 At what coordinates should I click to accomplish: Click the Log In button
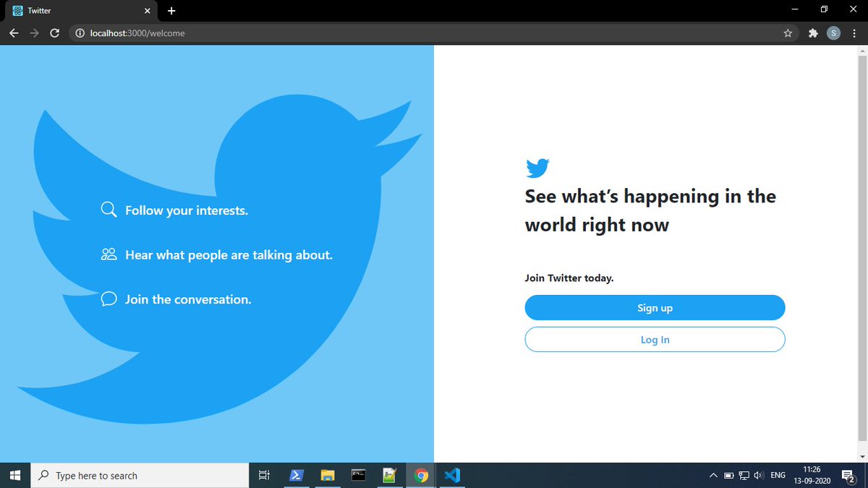[655, 339]
